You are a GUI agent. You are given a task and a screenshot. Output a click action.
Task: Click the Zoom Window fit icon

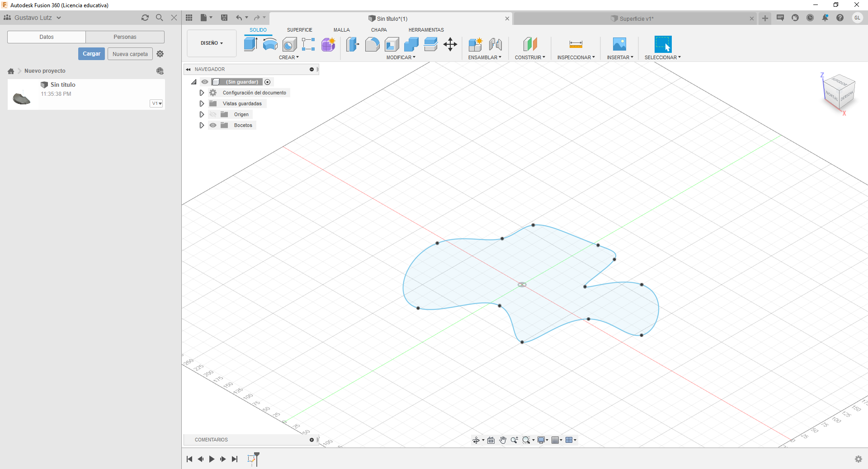coord(526,440)
